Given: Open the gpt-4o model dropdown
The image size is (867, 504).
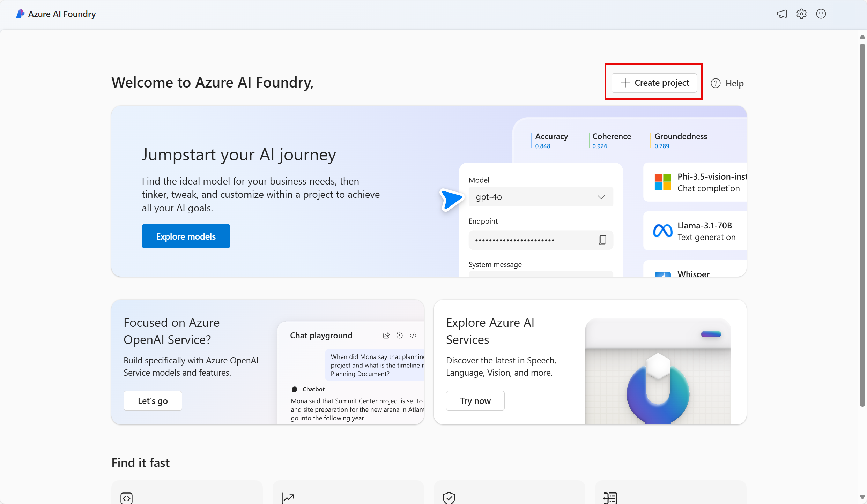Looking at the screenshot, I should (x=541, y=197).
